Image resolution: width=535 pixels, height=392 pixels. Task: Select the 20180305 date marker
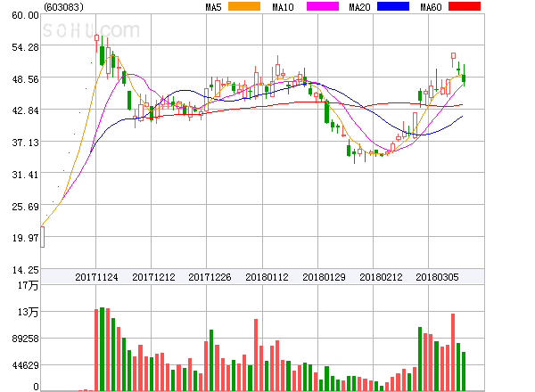437,277
